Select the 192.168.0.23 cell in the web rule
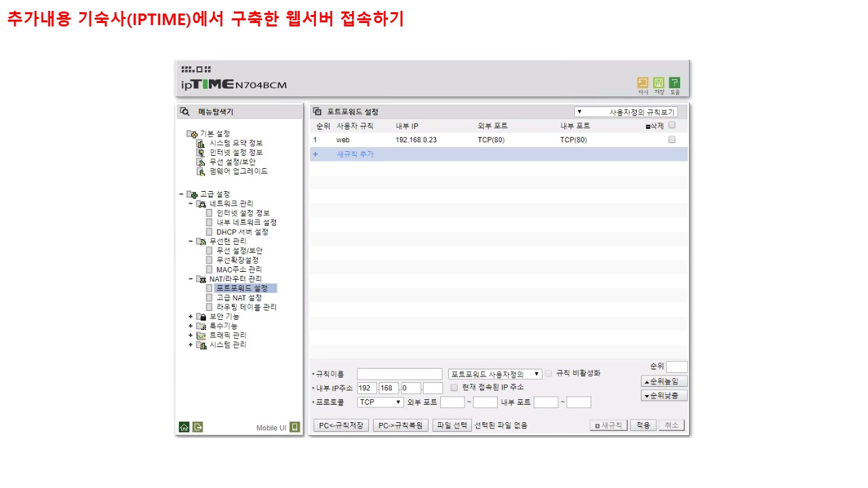This screenshot has width=868, height=488. click(416, 140)
